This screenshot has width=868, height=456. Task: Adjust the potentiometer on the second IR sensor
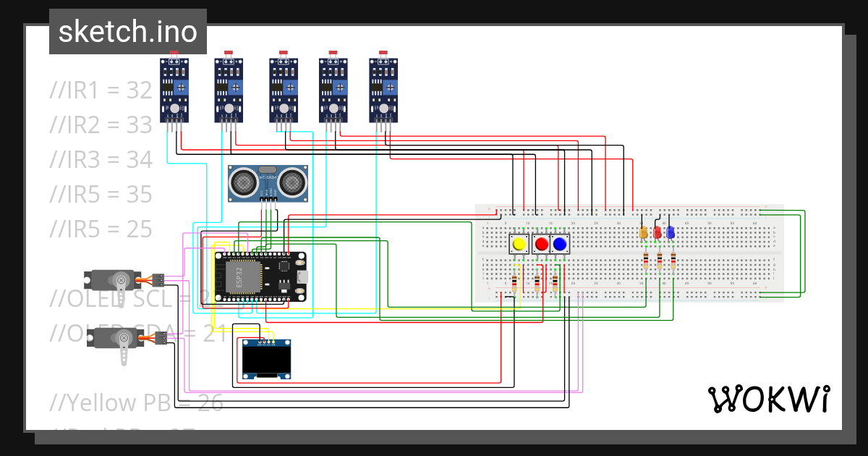pyautogui.click(x=234, y=87)
